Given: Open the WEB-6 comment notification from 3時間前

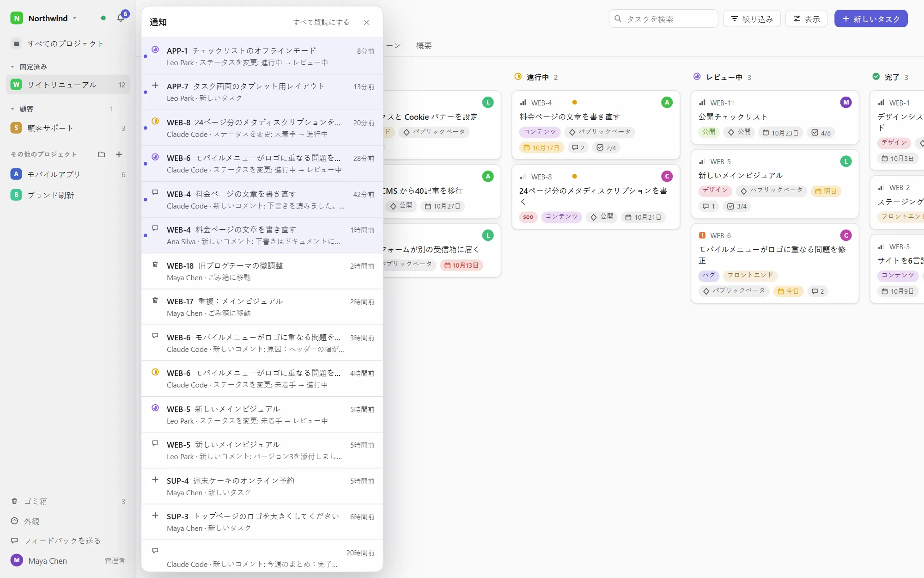Looking at the screenshot, I should [x=262, y=343].
